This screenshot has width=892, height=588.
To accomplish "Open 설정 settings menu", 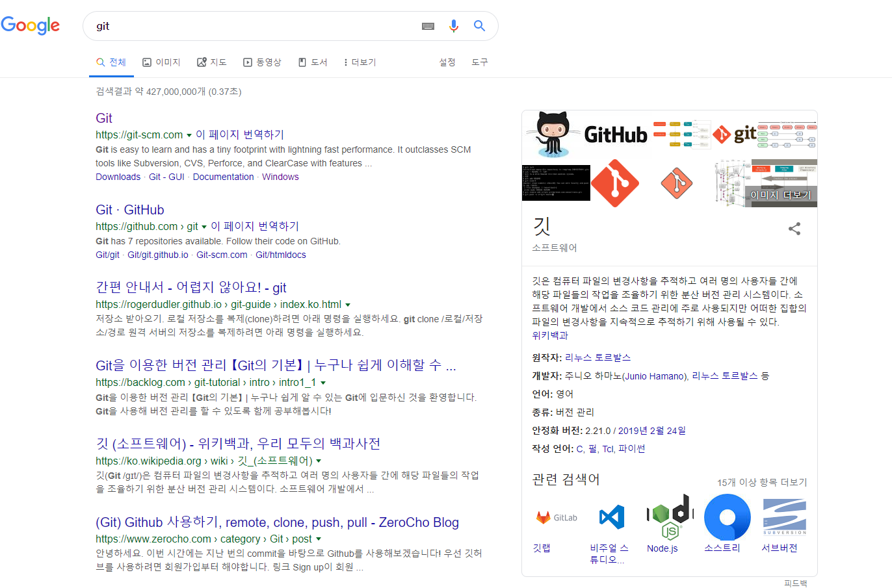I will click(x=447, y=62).
